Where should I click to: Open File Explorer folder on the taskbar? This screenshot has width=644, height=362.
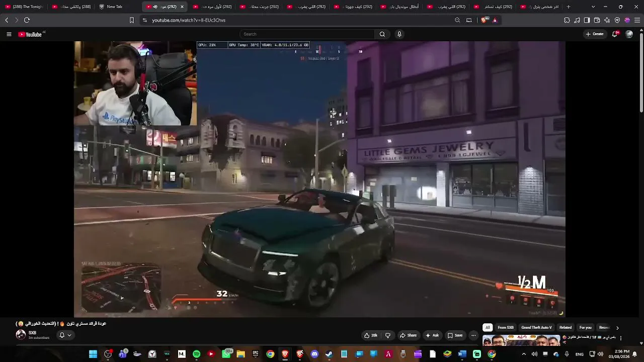240,354
